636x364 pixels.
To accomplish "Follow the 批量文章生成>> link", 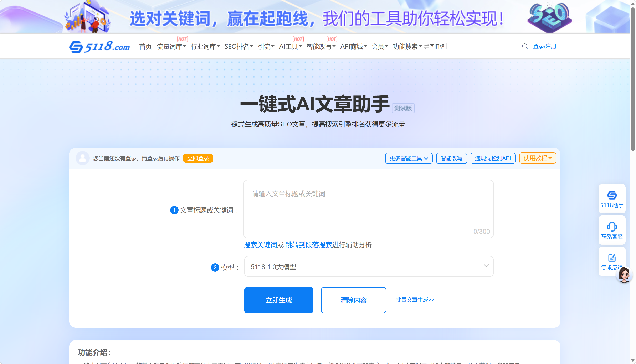I will [415, 300].
